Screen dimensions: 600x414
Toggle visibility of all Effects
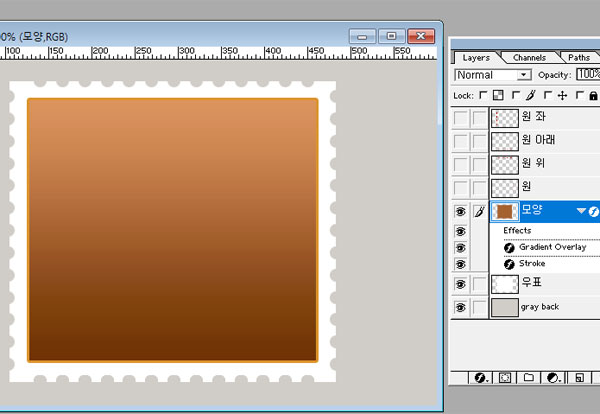(x=460, y=231)
